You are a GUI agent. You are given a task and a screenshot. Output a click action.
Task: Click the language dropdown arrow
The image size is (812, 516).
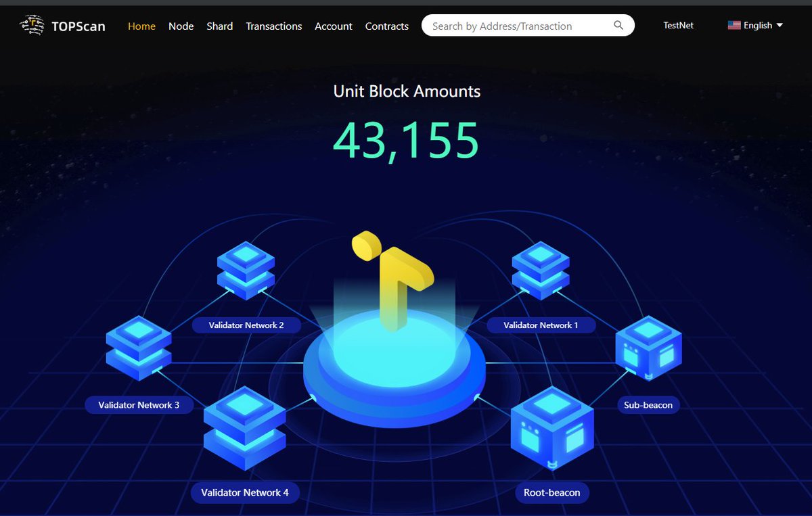[780, 26]
